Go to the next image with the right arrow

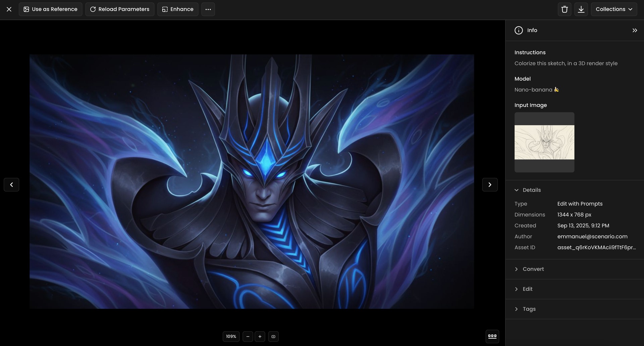(490, 185)
